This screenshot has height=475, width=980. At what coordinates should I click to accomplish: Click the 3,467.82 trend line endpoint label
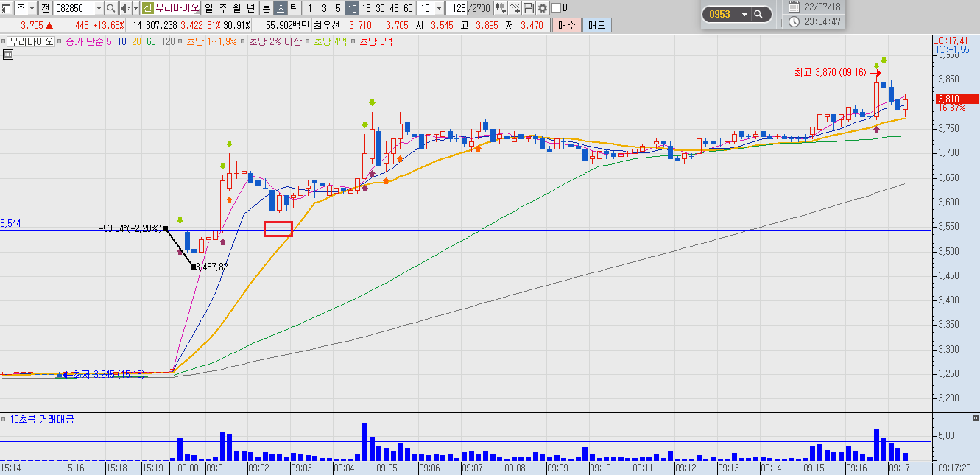(213, 267)
